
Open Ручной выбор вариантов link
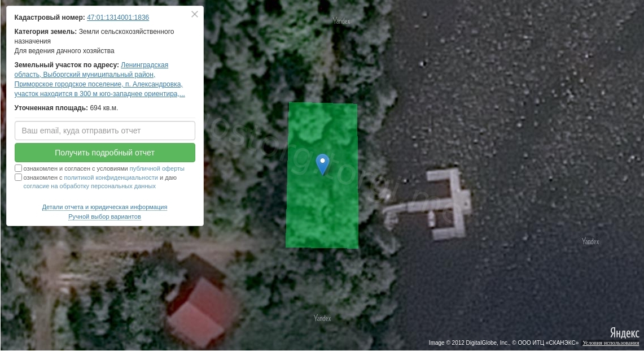(x=105, y=216)
